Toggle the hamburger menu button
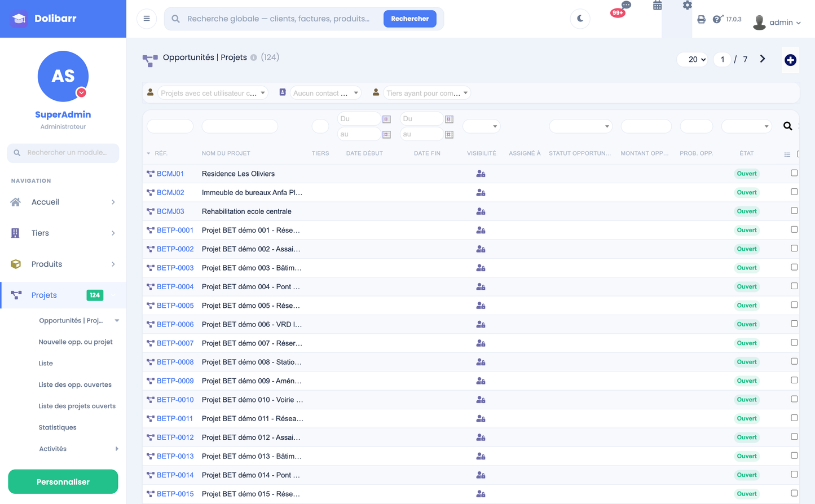815x504 pixels. [147, 19]
